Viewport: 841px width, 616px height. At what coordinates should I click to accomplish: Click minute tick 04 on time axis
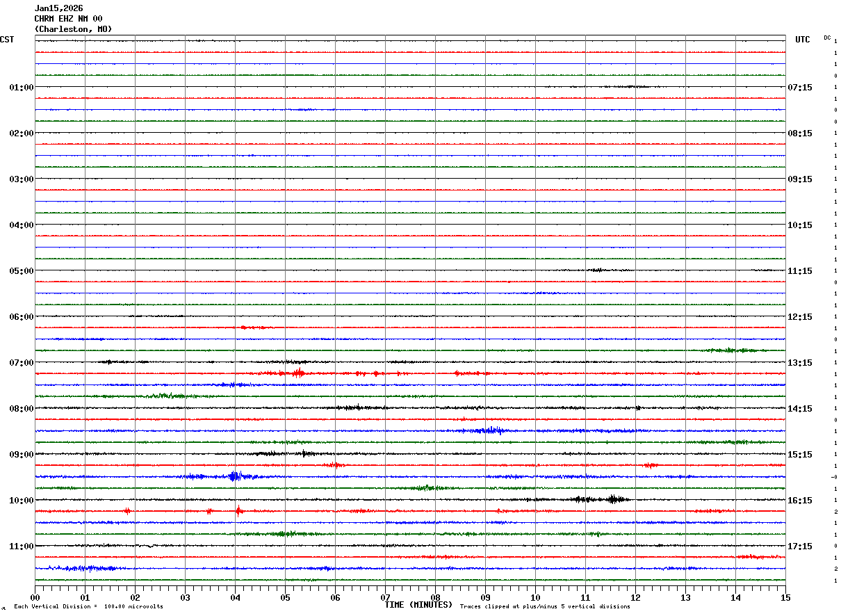click(235, 597)
